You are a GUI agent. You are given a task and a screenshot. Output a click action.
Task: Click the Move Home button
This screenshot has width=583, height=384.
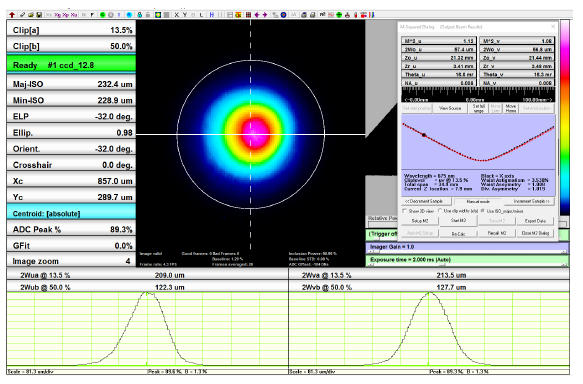pyautogui.click(x=511, y=108)
